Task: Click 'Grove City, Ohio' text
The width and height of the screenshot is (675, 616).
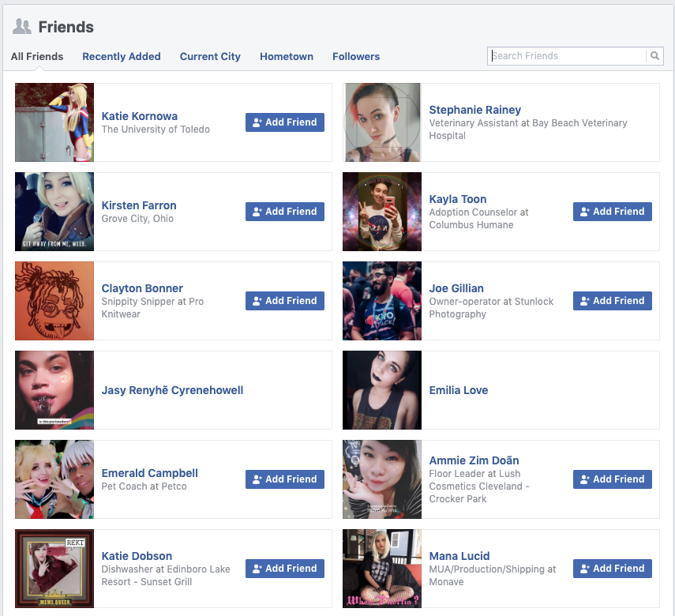Action: click(137, 219)
